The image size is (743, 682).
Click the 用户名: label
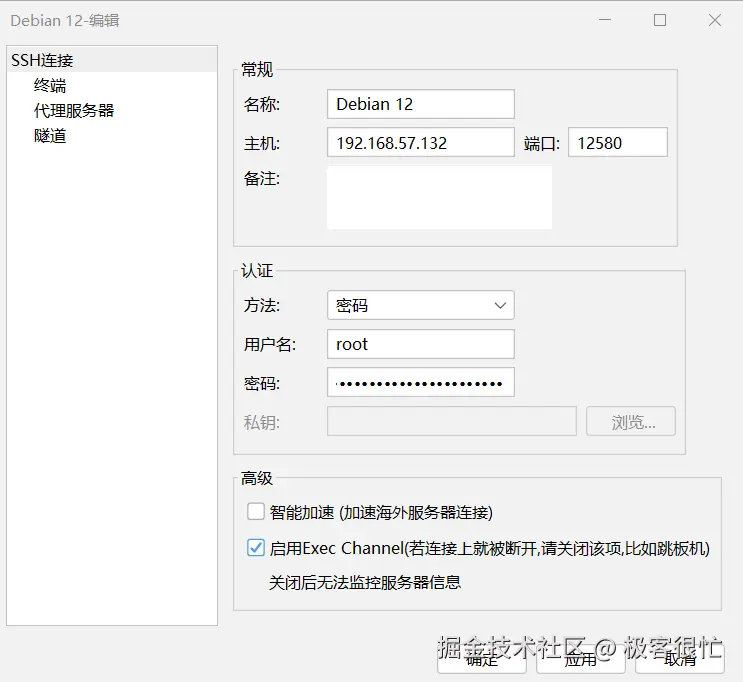click(x=270, y=345)
